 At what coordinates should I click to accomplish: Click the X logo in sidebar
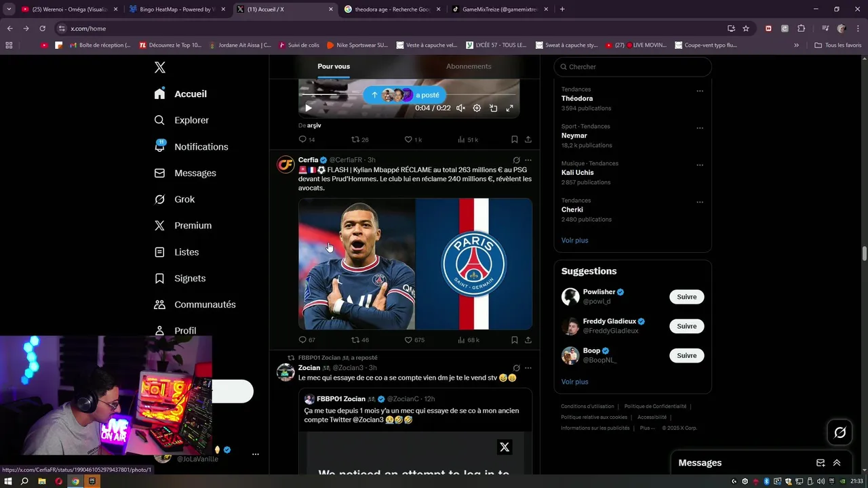(x=160, y=67)
